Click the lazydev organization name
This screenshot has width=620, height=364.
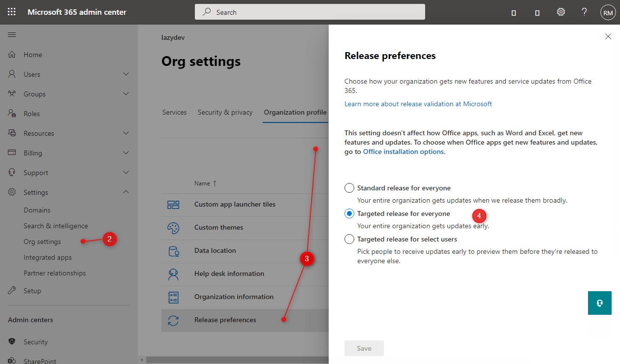(x=173, y=37)
